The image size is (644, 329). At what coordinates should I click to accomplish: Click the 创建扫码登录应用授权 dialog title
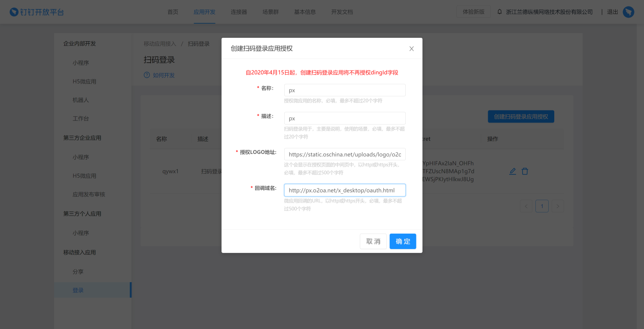click(262, 49)
